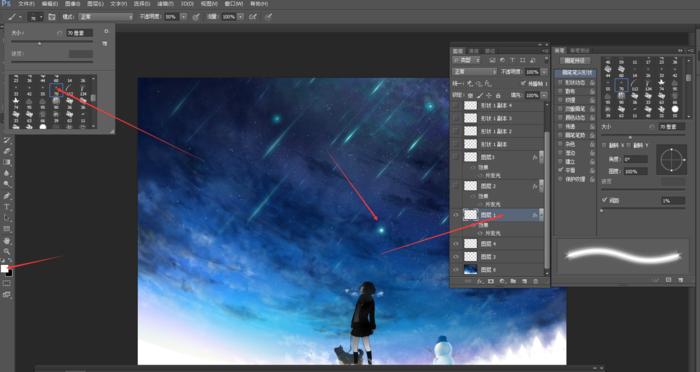Open the gear menu in brush picker popup

106,32
